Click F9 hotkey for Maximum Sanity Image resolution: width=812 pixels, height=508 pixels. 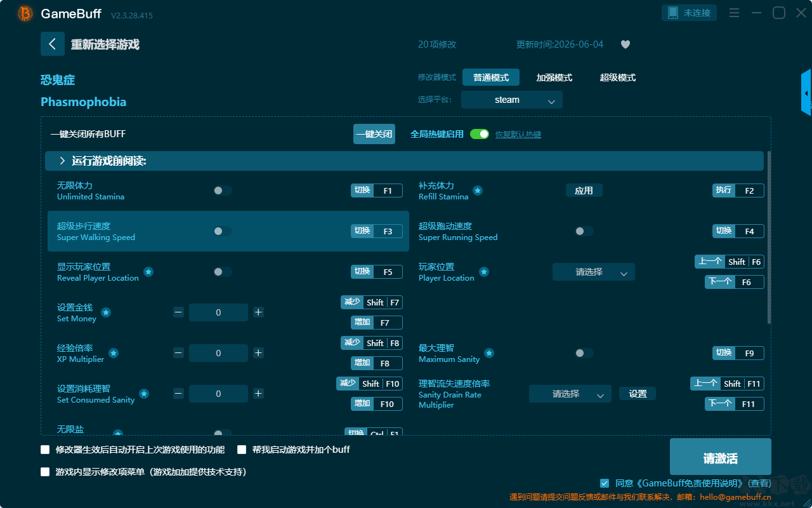pyautogui.click(x=738, y=353)
